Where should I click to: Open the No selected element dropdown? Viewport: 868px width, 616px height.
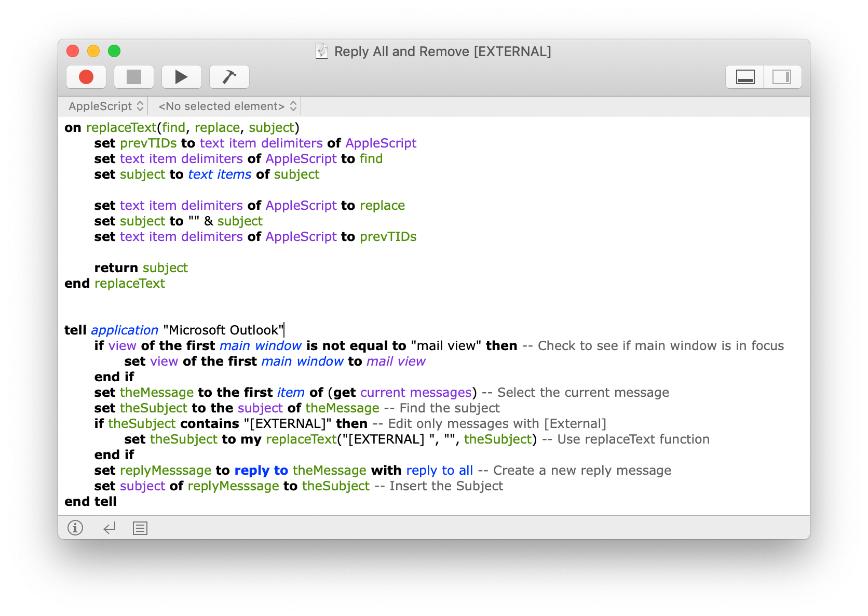pyautogui.click(x=227, y=106)
